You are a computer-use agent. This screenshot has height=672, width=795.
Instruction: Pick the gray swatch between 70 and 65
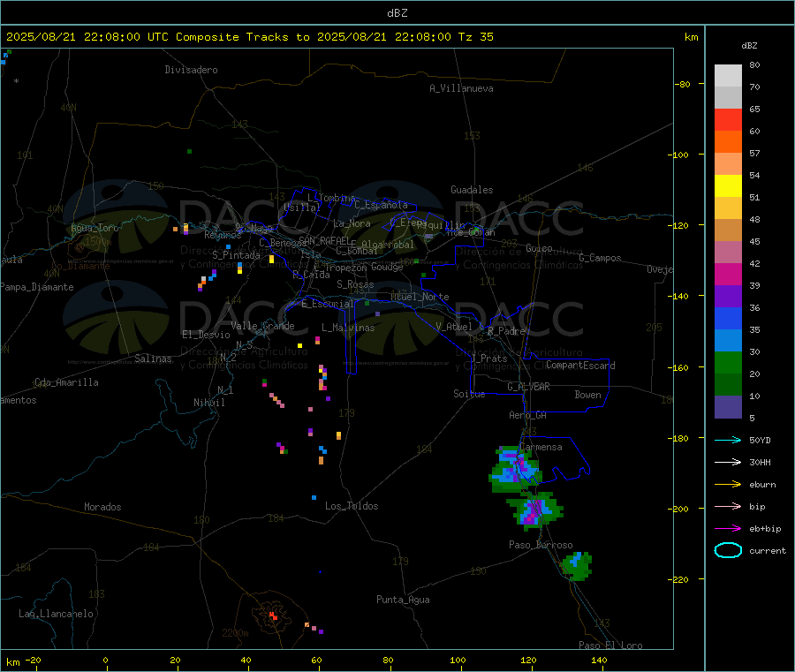[728, 98]
